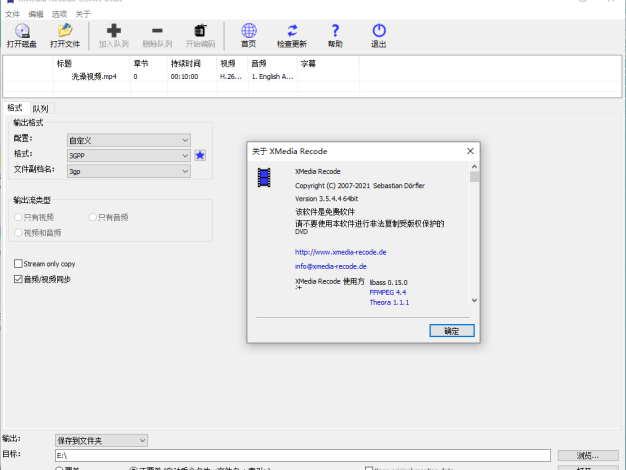
Task: Click the Start Encoding (开始编码) clapperboard icon
Action: (200, 31)
